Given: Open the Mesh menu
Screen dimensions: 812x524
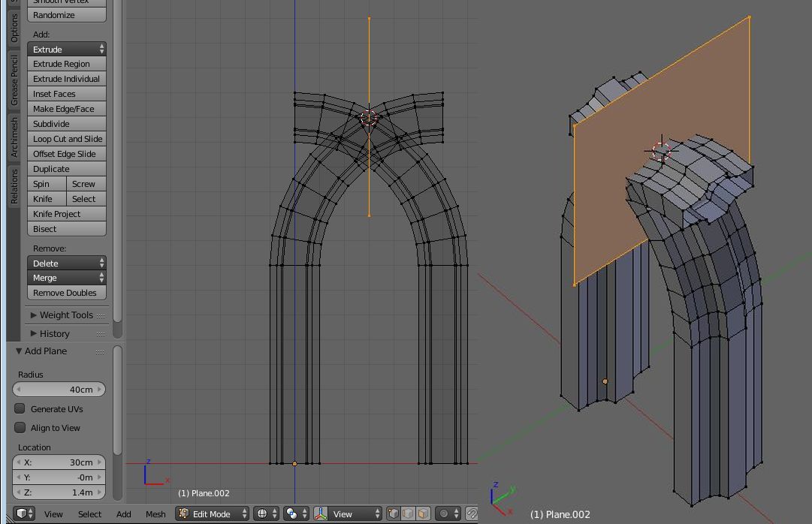Looking at the screenshot, I should tap(155, 513).
